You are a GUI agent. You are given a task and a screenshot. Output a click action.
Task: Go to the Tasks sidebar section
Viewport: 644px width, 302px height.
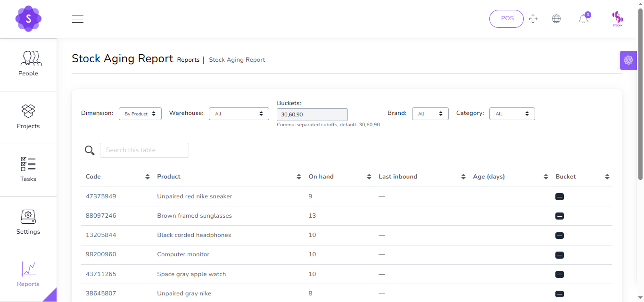[28, 170]
